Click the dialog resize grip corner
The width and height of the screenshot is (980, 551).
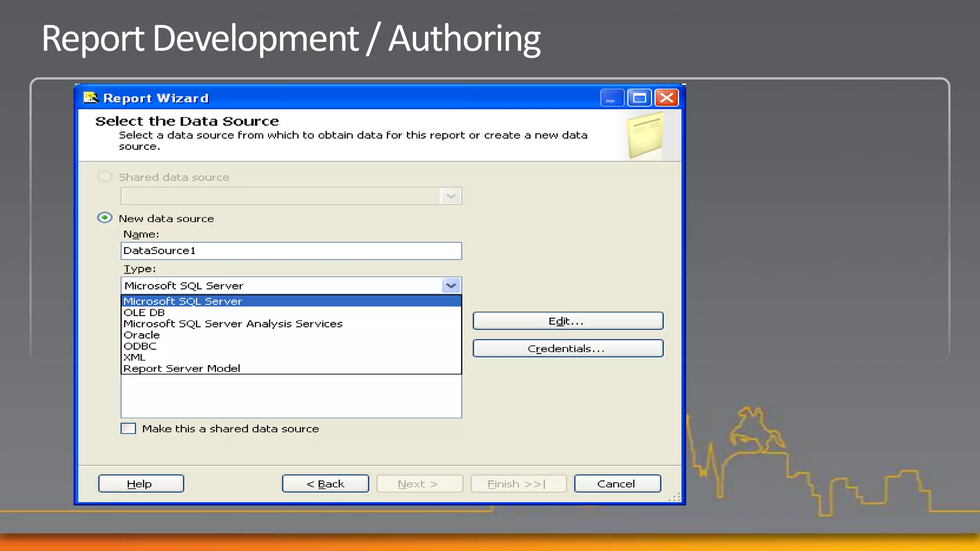pyautogui.click(x=675, y=497)
